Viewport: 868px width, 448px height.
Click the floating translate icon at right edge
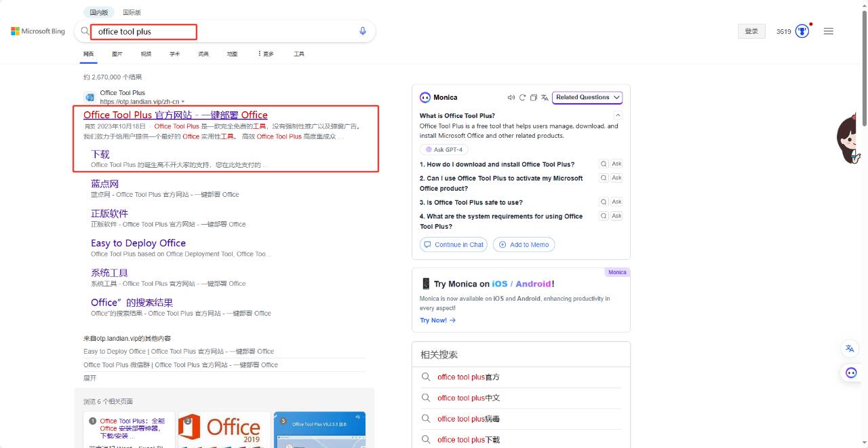(850, 348)
